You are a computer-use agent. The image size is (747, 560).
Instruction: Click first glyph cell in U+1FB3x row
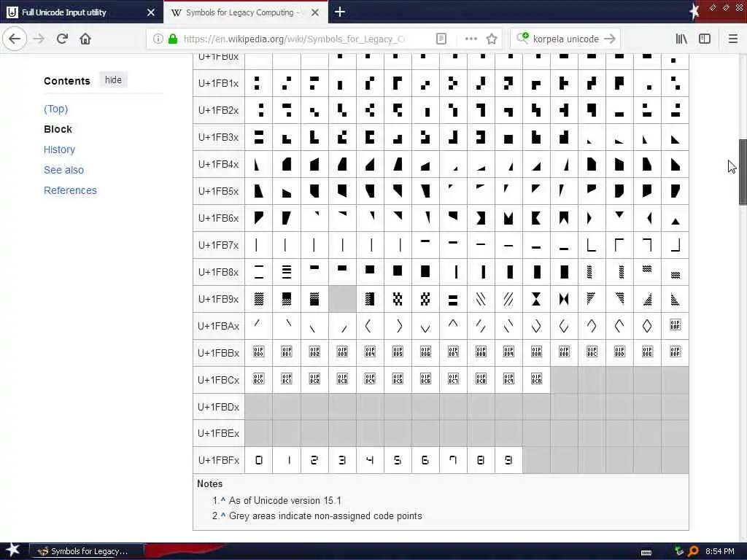tap(259, 137)
